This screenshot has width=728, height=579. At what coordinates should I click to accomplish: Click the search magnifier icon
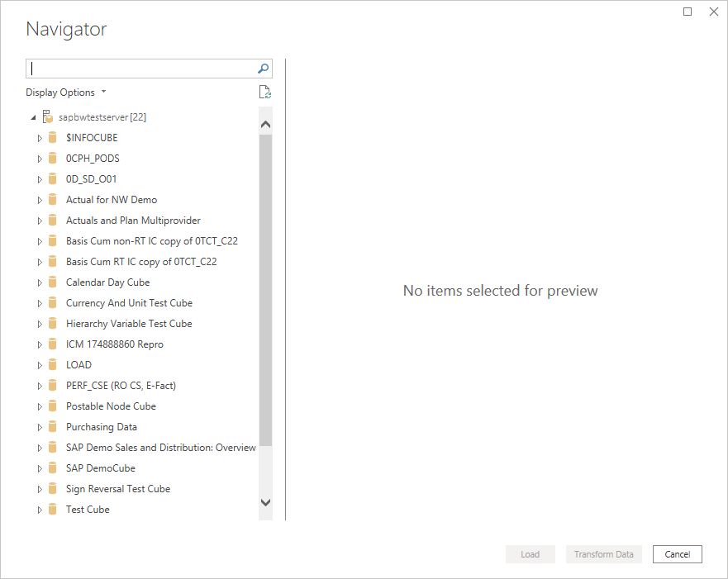tap(262, 68)
